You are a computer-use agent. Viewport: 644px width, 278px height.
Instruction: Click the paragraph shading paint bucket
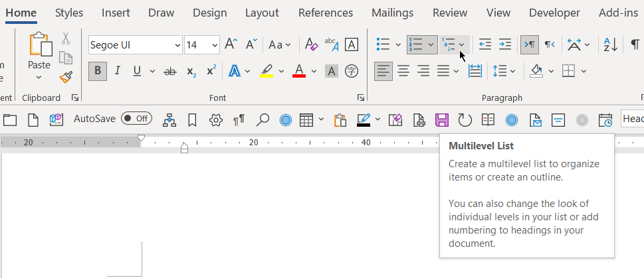pyautogui.click(x=537, y=72)
